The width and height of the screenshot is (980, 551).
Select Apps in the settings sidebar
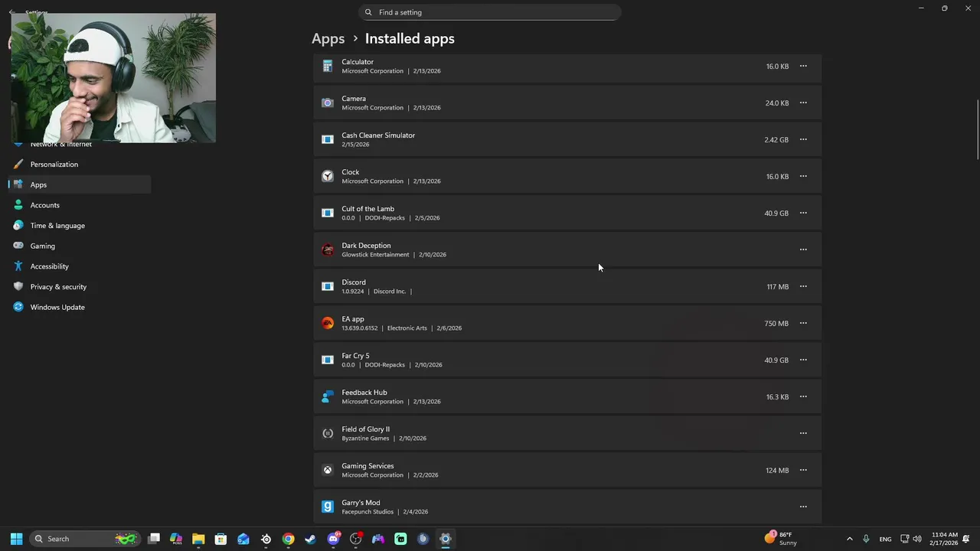click(x=80, y=184)
